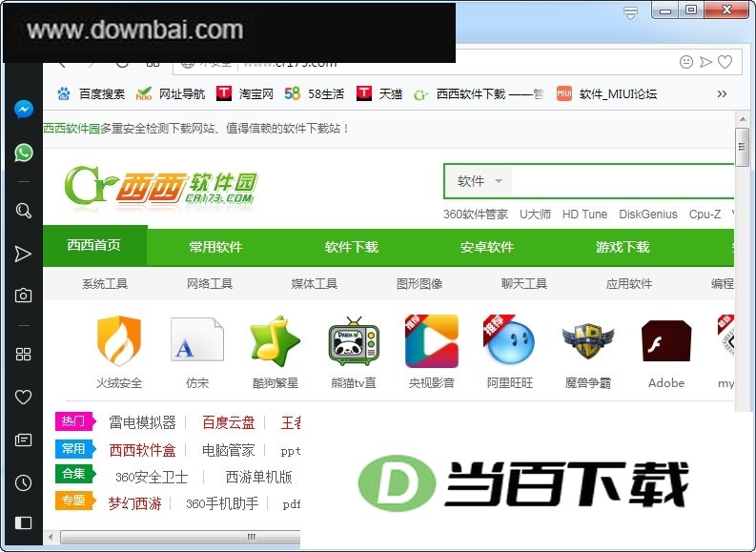756x552 pixels.
Task: Click DiskGenius hot search link
Action: (x=648, y=215)
